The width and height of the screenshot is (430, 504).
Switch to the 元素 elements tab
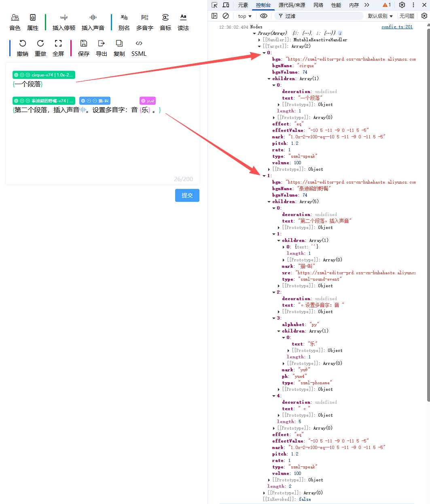click(243, 5)
